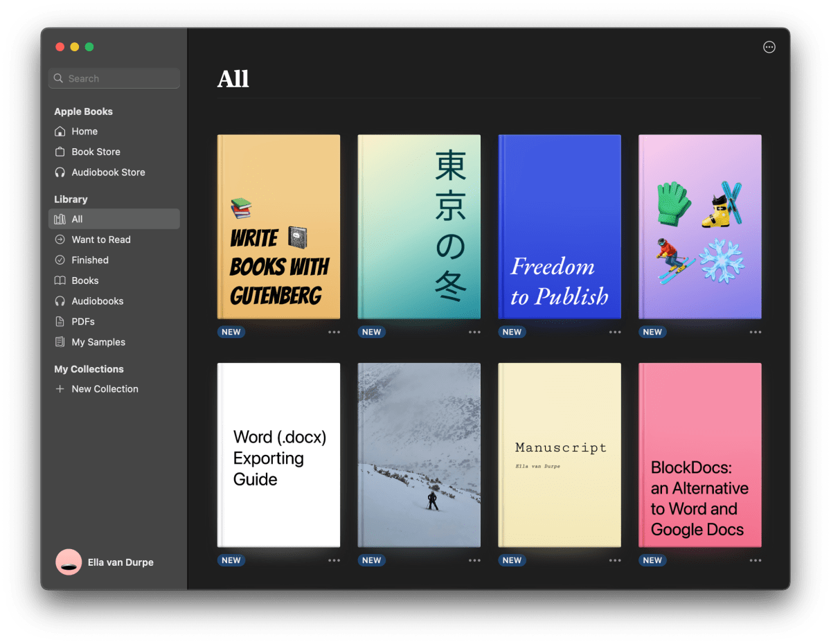Image resolution: width=831 pixels, height=644 pixels.
Task: Open the PDFs library
Action: tap(83, 321)
